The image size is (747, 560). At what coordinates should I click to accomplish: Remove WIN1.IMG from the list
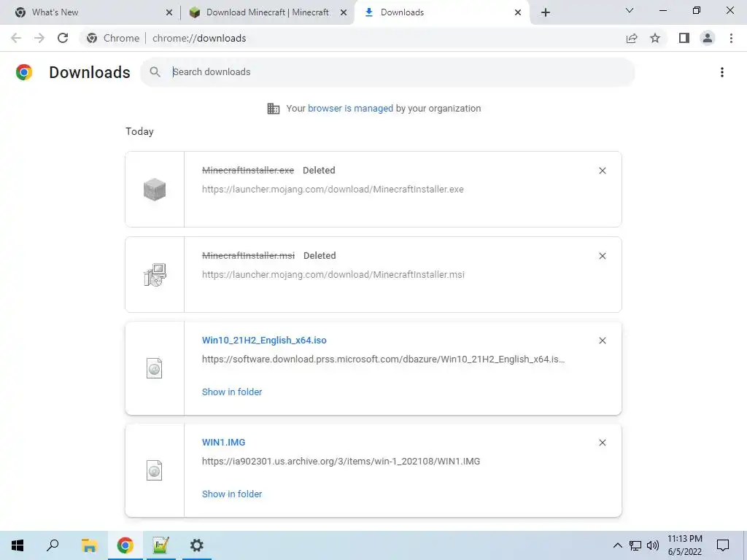602,443
